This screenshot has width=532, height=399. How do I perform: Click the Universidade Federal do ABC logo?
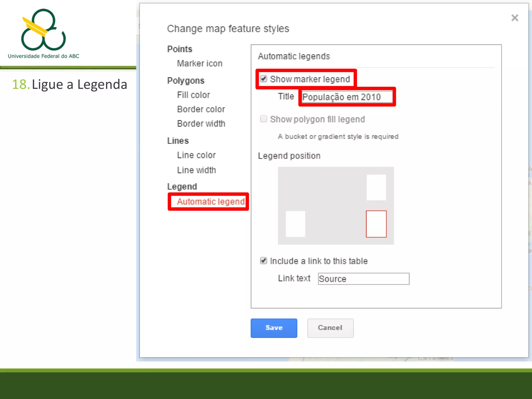[x=43, y=34]
